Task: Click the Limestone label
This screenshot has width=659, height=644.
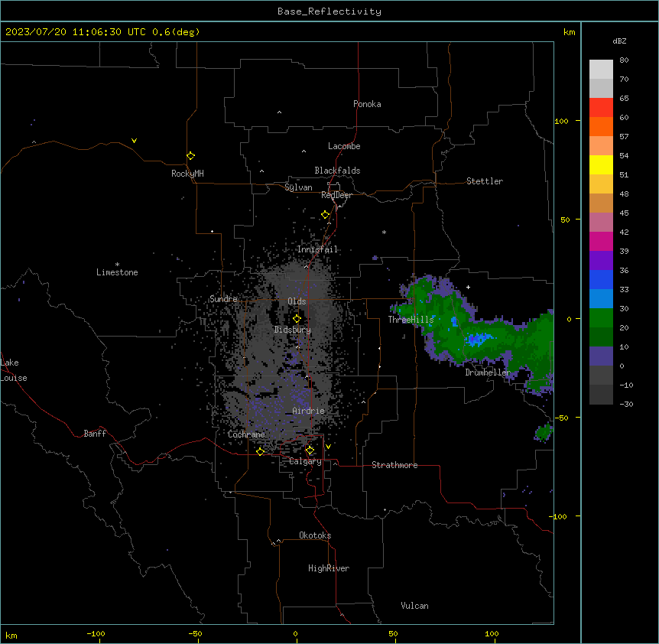Action: 117,272
